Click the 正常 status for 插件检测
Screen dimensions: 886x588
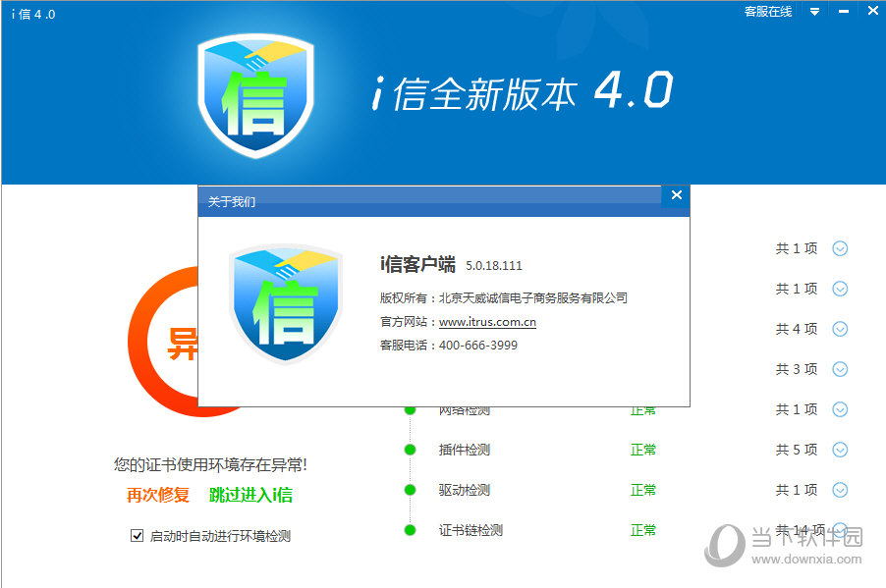(643, 450)
